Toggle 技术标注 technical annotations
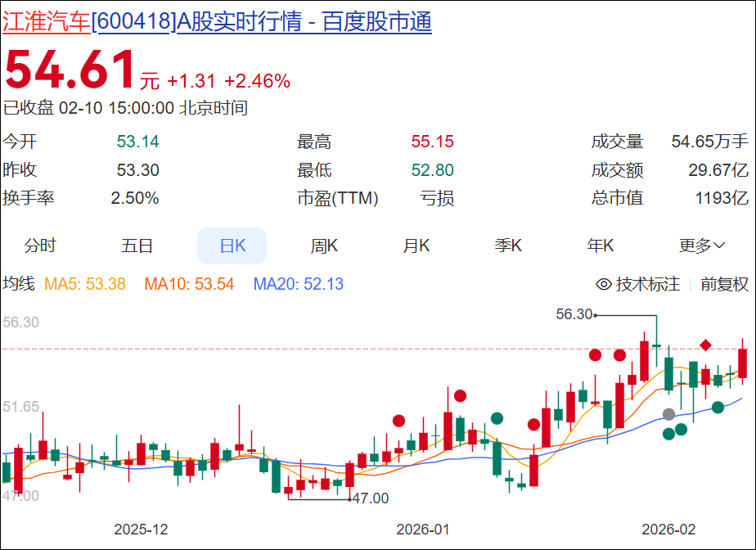Image resolution: width=756 pixels, height=550 pixels. pyautogui.click(x=637, y=284)
